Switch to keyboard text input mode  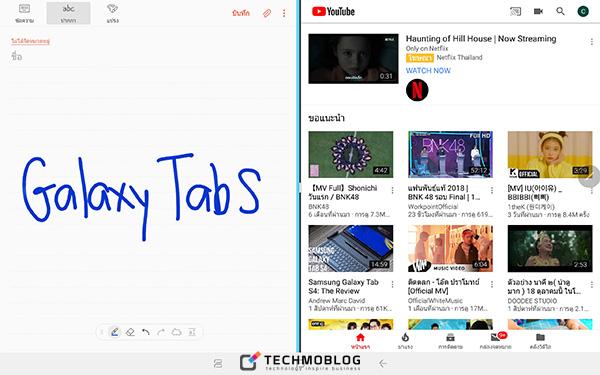tap(24, 13)
